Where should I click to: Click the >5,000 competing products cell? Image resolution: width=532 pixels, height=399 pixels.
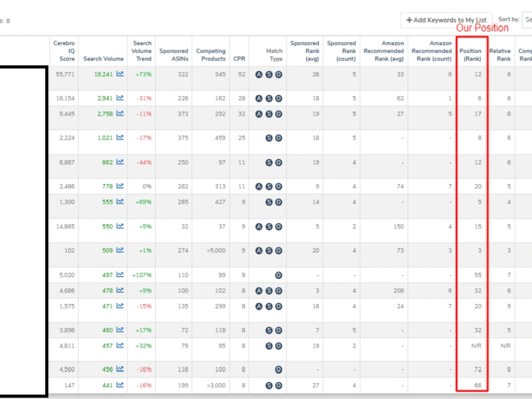[x=216, y=251]
